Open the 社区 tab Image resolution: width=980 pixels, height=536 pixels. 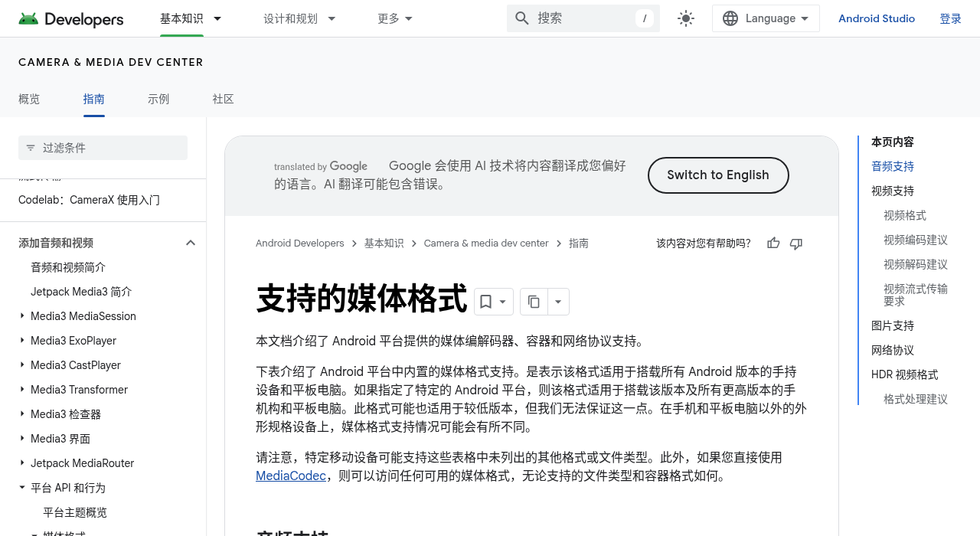(x=224, y=99)
